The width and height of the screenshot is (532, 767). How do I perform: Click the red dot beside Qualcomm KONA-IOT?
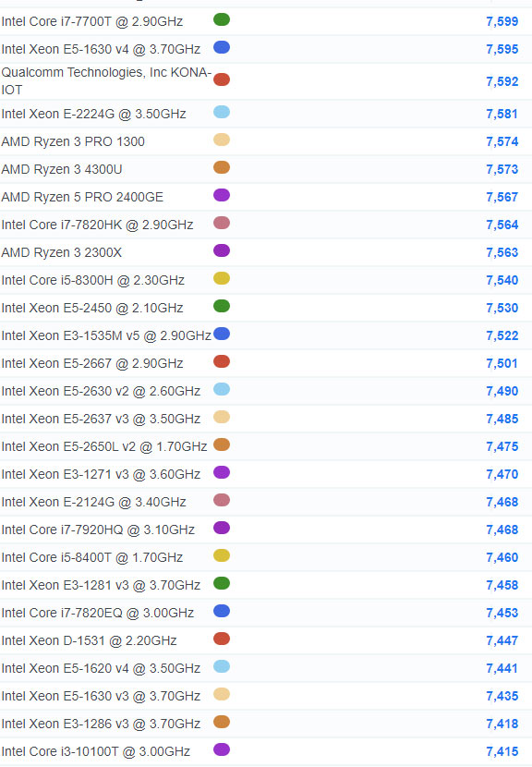click(222, 79)
